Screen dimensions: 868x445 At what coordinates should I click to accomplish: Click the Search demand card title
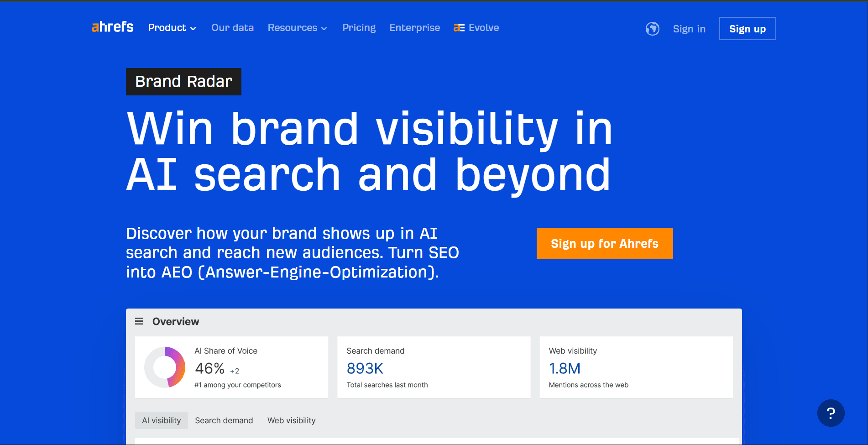pyautogui.click(x=375, y=351)
